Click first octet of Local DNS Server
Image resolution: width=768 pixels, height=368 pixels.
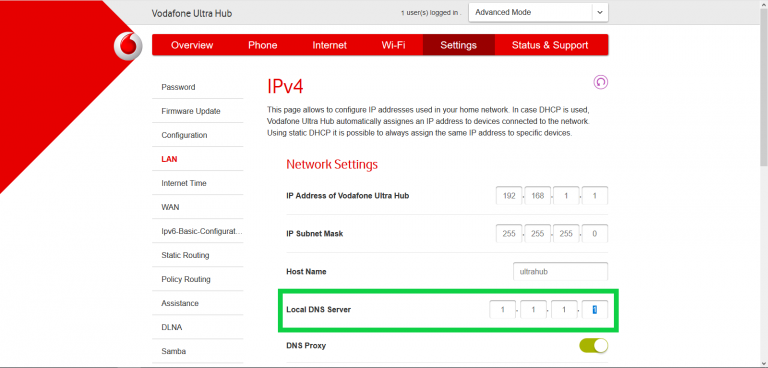502,310
